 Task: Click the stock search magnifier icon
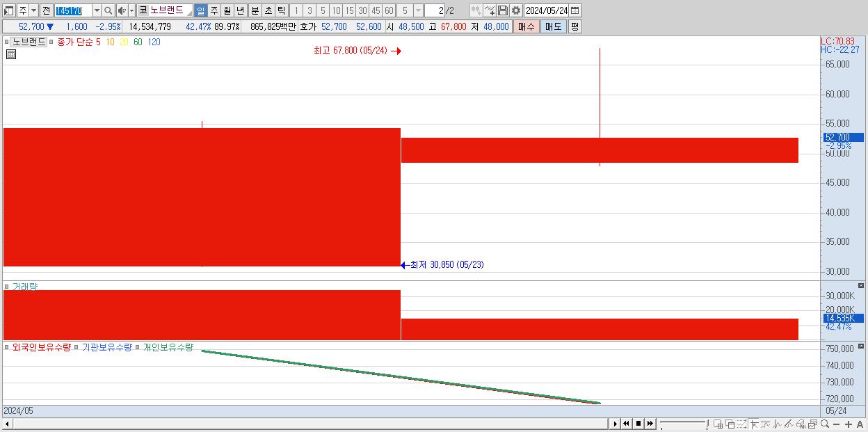(108, 10)
